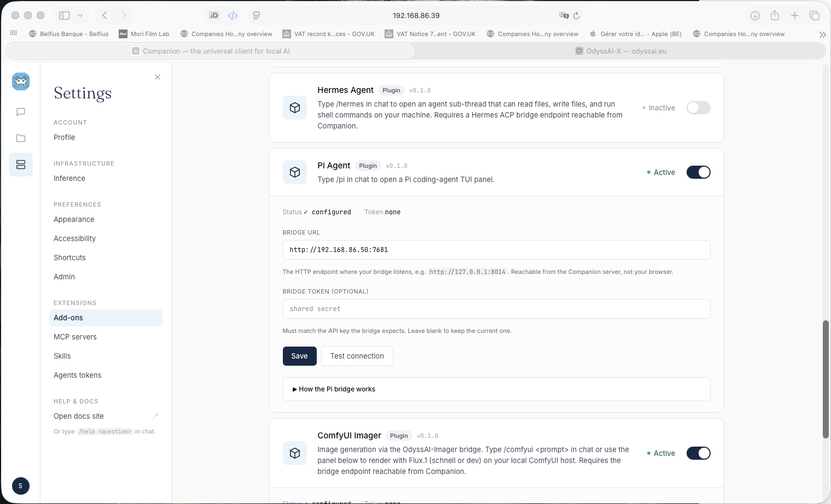Show Safari downloads
The image size is (831, 504).
755,15
